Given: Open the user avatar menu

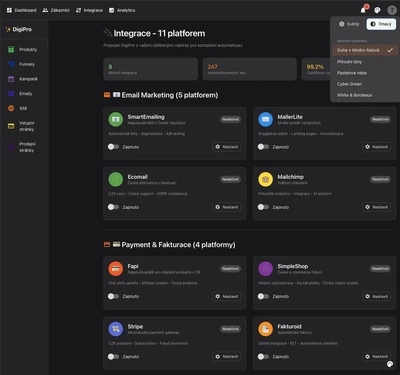Looking at the screenshot, I should point(392,10).
